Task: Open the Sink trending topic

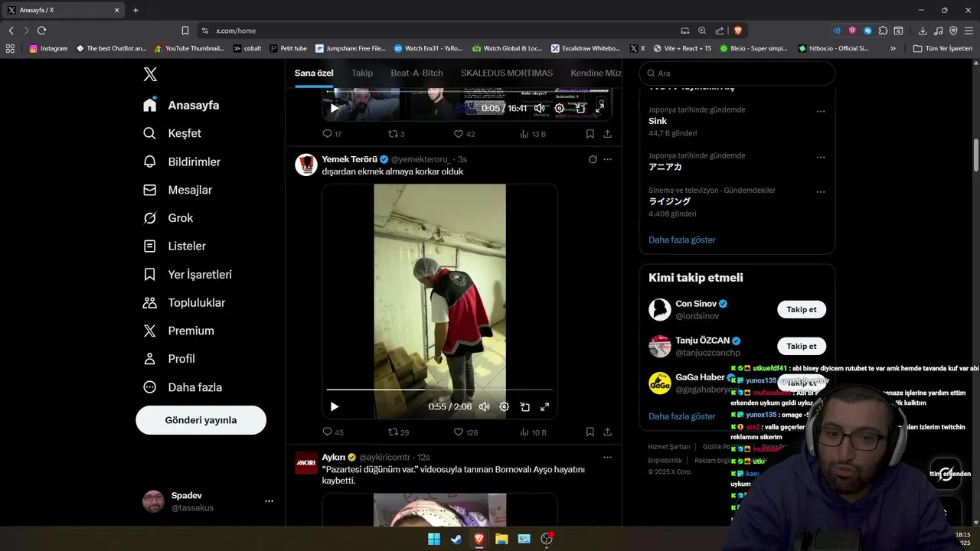Action: pyautogui.click(x=658, y=121)
